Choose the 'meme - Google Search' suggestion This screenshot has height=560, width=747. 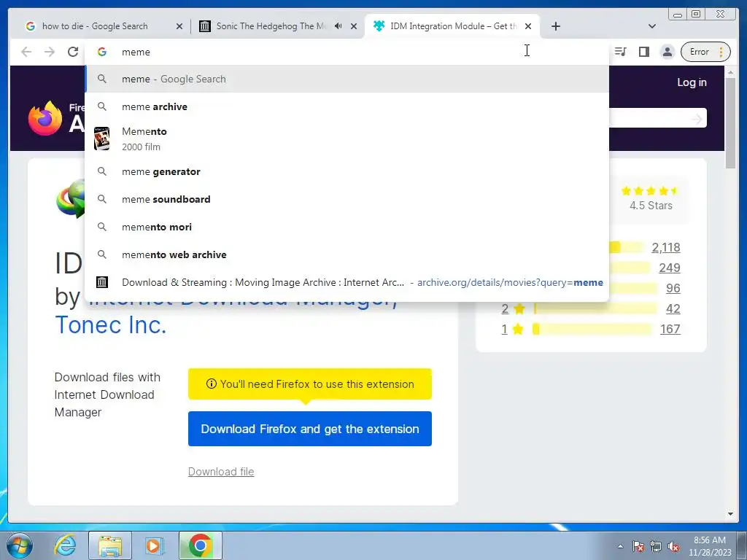(347, 79)
